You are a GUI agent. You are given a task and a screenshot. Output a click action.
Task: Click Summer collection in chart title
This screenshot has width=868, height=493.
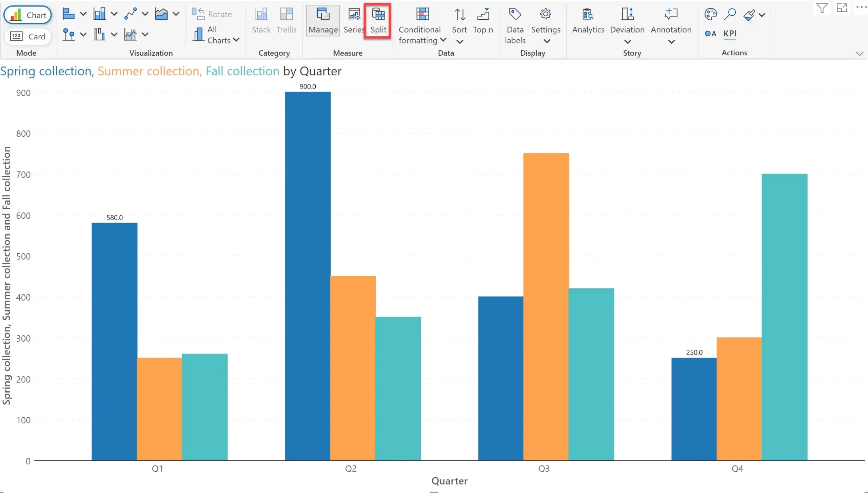click(149, 71)
